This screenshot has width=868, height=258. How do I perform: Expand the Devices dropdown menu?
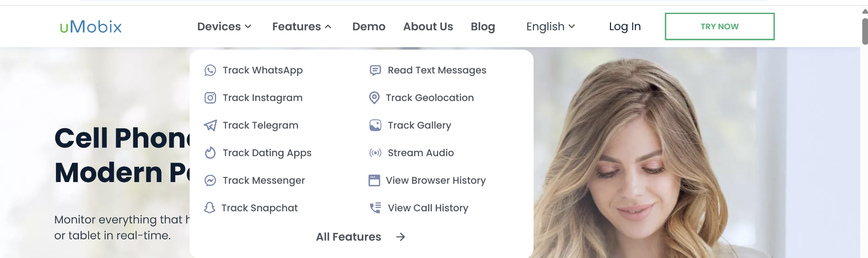pos(224,27)
